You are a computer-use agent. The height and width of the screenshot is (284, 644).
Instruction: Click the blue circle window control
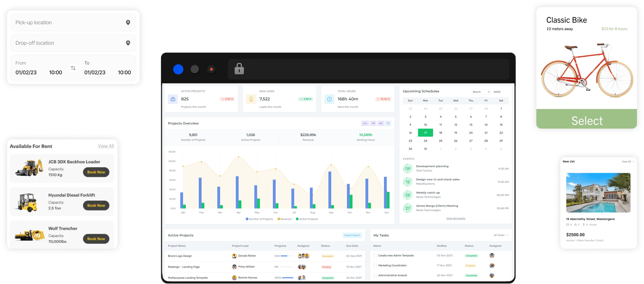coord(178,69)
